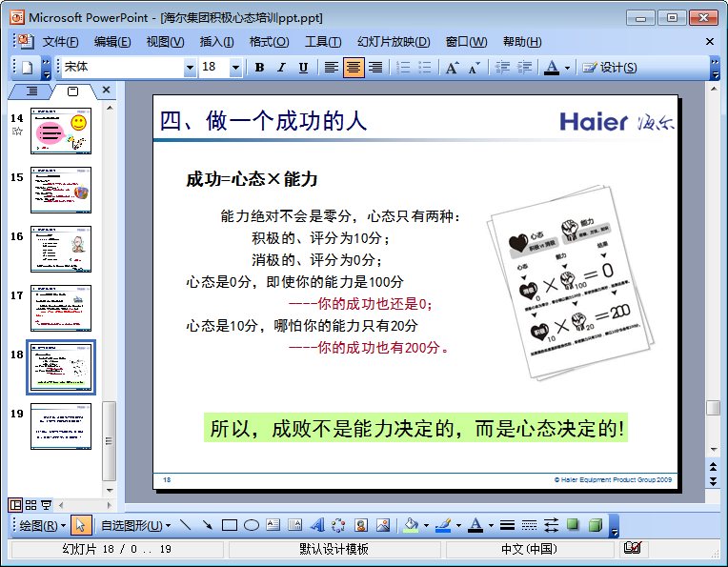Click the font size field showing 18
The image size is (728, 567).
point(214,68)
